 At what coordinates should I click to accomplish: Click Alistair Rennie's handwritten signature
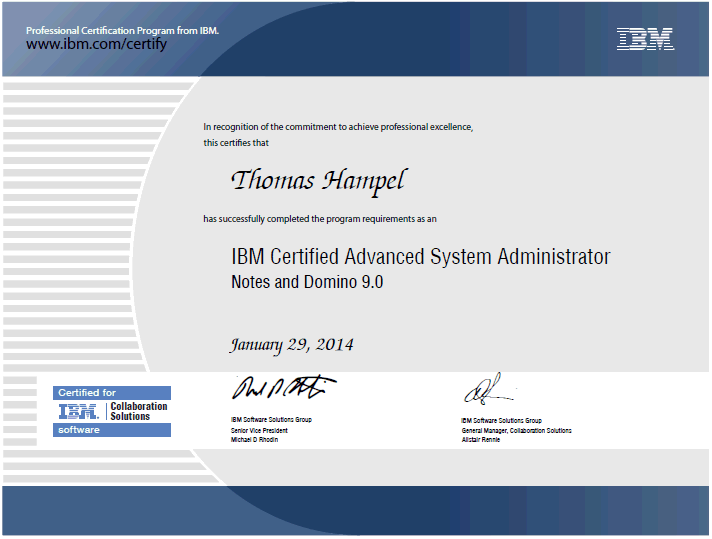(489, 389)
